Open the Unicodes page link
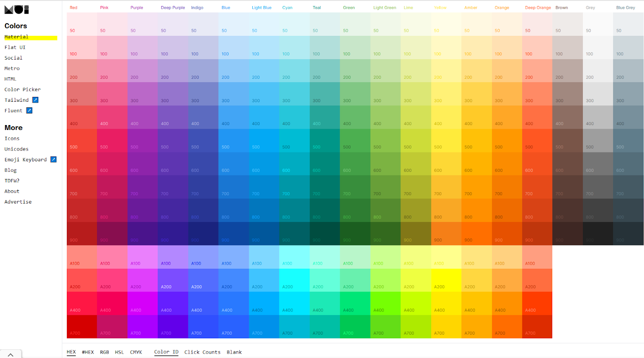The height and width of the screenshot is (358, 644). [x=17, y=149]
